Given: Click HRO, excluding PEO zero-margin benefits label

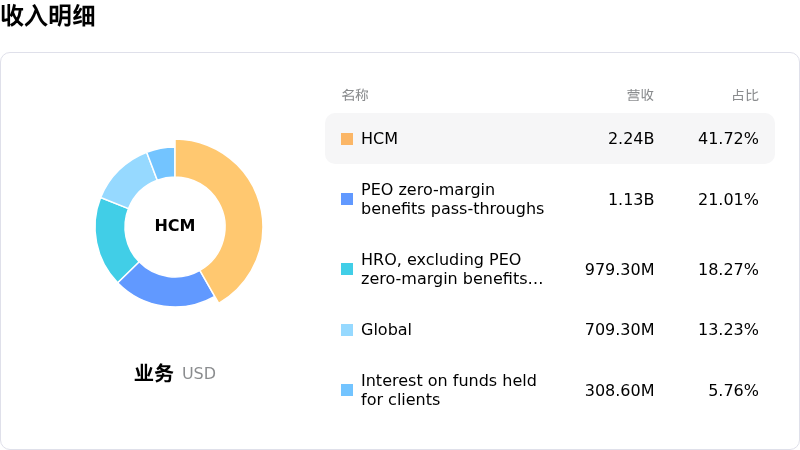Looking at the screenshot, I should (x=452, y=269).
